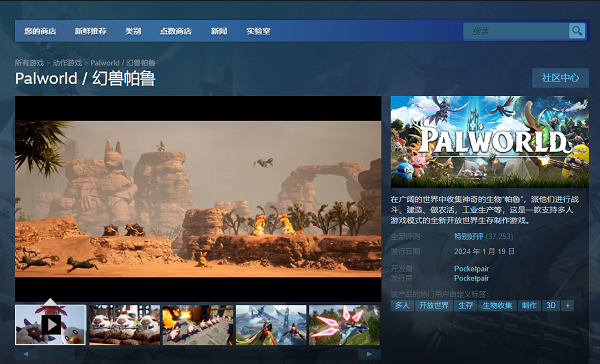Select the 制作 tag

529,305
